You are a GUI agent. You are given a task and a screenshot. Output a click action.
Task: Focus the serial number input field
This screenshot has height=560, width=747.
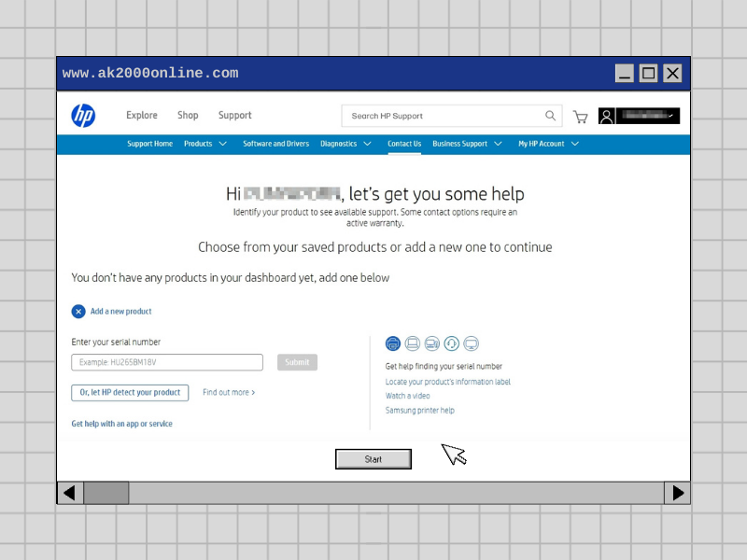tap(167, 362)
